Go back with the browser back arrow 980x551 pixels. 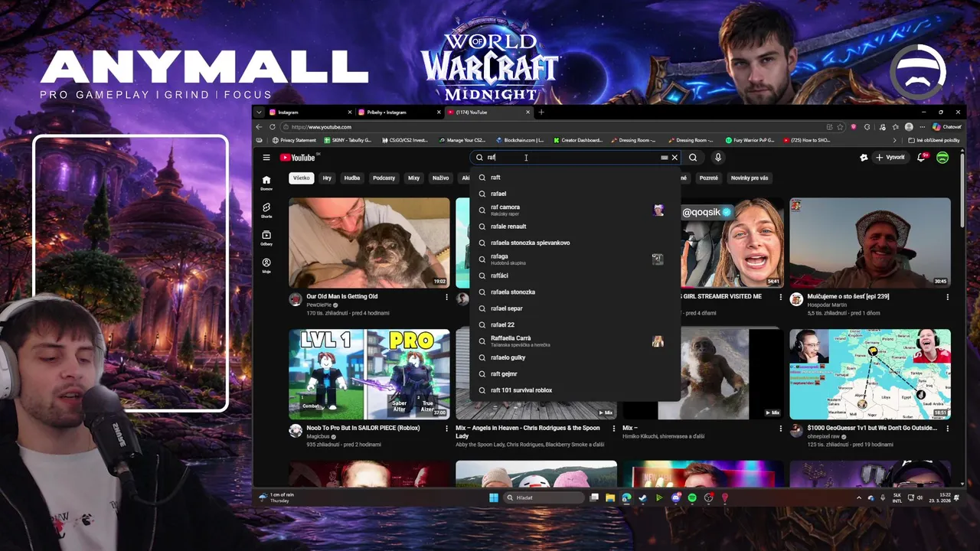point(259,127)
